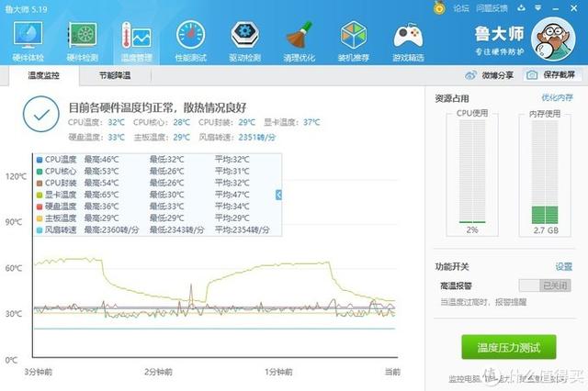Open 驱动检测 driver detection gear icon
588x391 pixels.
click(244, 40)
